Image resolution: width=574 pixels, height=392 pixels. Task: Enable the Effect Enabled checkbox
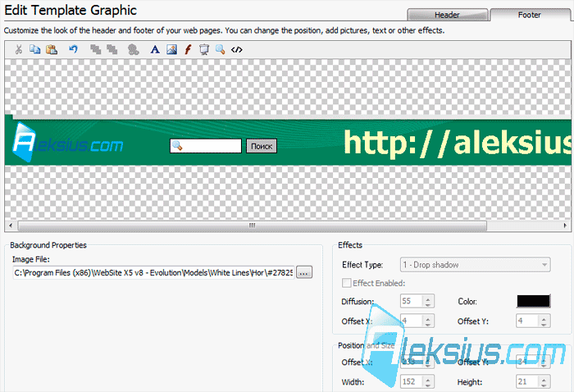click(346, 283)
